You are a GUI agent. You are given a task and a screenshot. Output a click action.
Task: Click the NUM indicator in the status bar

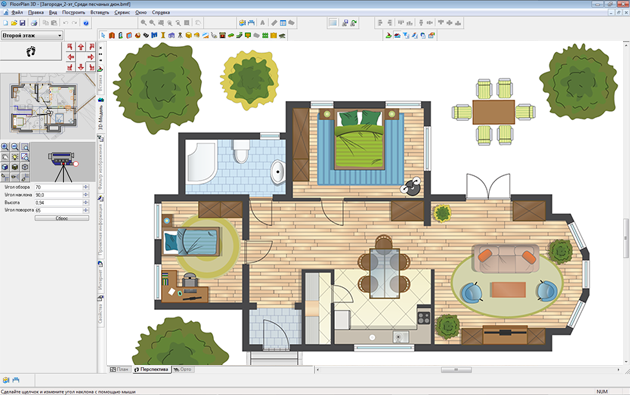602,391
